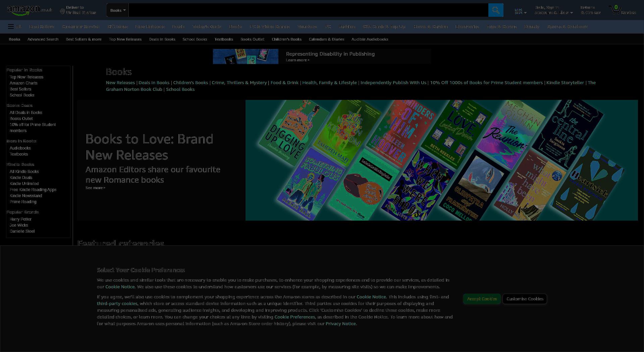Open Today's Deals in navigation bar

207,26
